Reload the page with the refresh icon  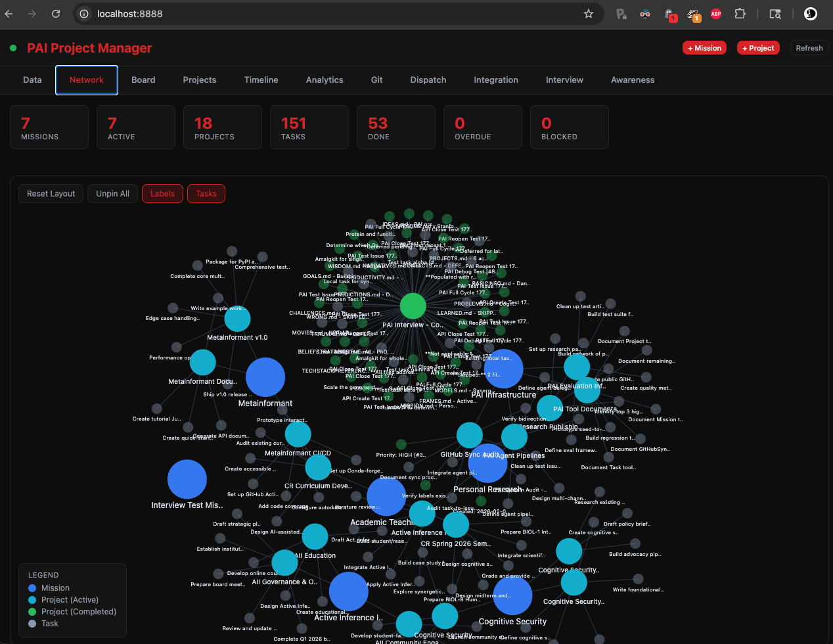[56, 14]
